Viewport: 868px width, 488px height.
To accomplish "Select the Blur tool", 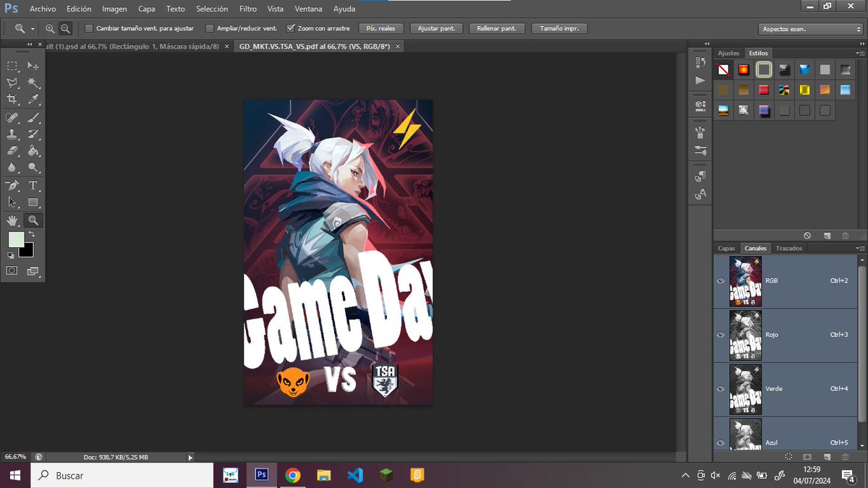I will (x=12, y=168).
